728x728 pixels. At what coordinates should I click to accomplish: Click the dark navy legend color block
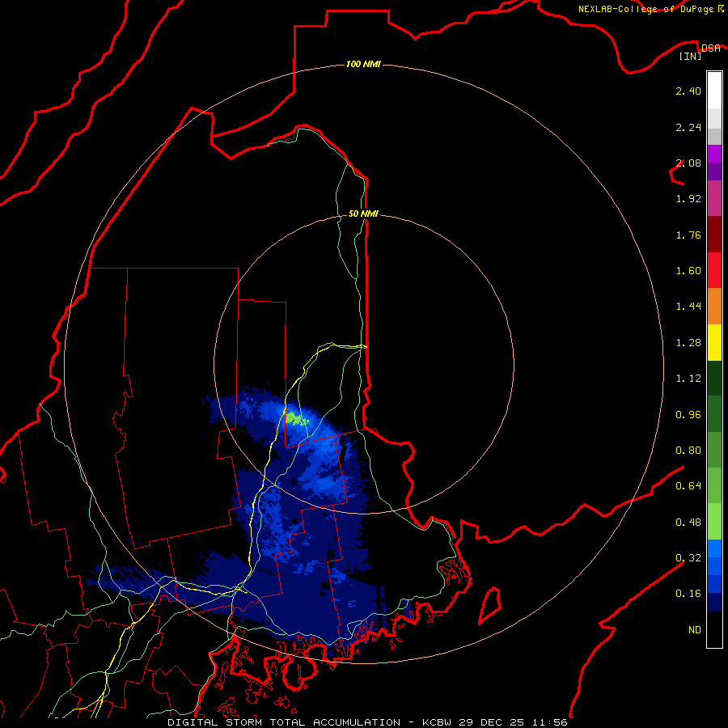point(714,603)
